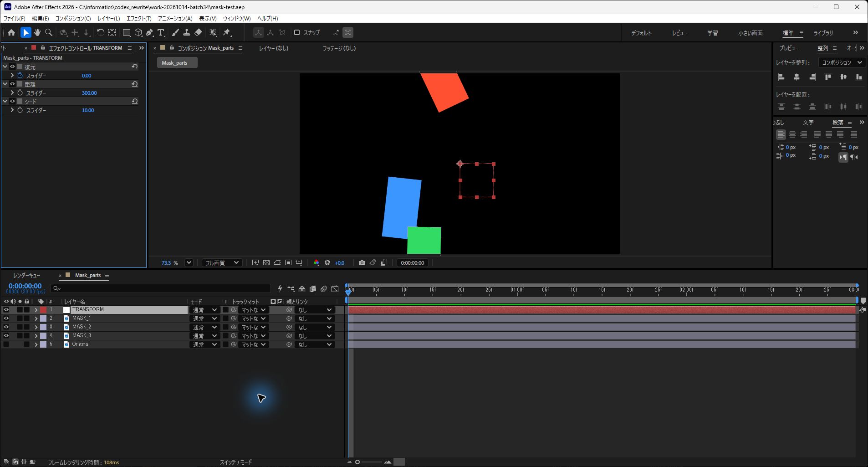868x467 pixels.
Task: Click the red label color of TRANSFORM layer
Action: 43,310
